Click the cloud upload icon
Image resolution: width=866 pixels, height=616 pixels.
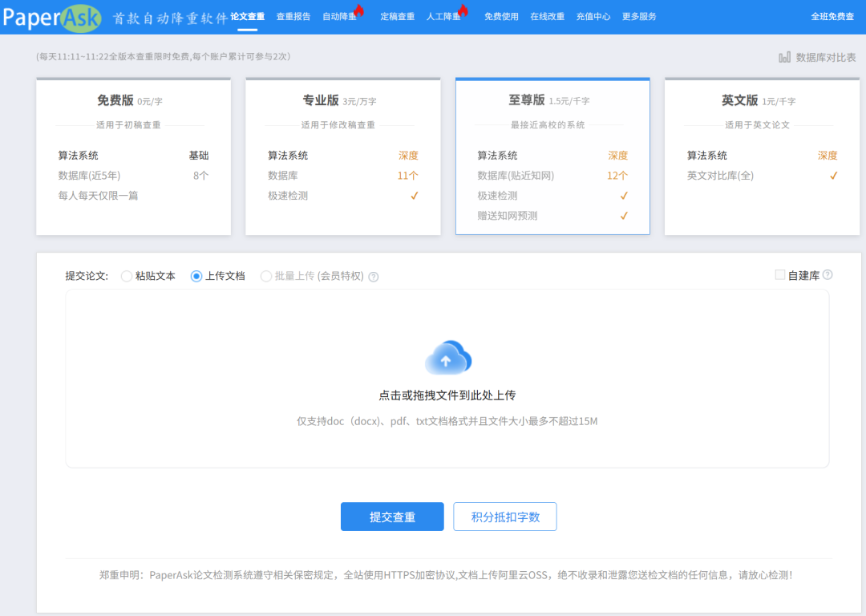447,359
